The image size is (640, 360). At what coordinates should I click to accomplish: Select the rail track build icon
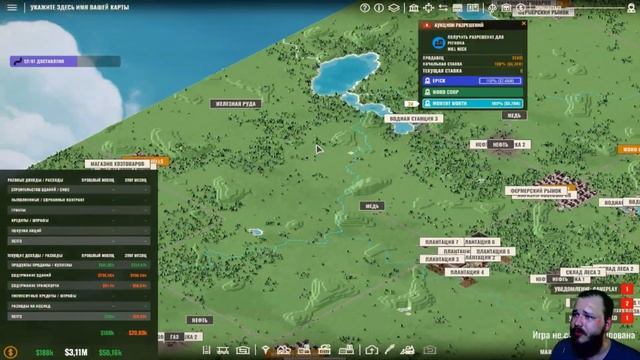click(x=223, y=350)
